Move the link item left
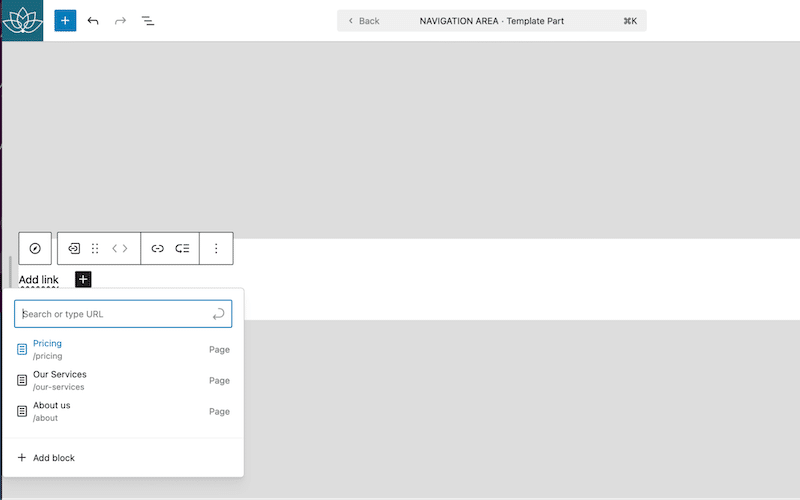The width and height of the screenshot is (800, 500). (x=115, y=248)
